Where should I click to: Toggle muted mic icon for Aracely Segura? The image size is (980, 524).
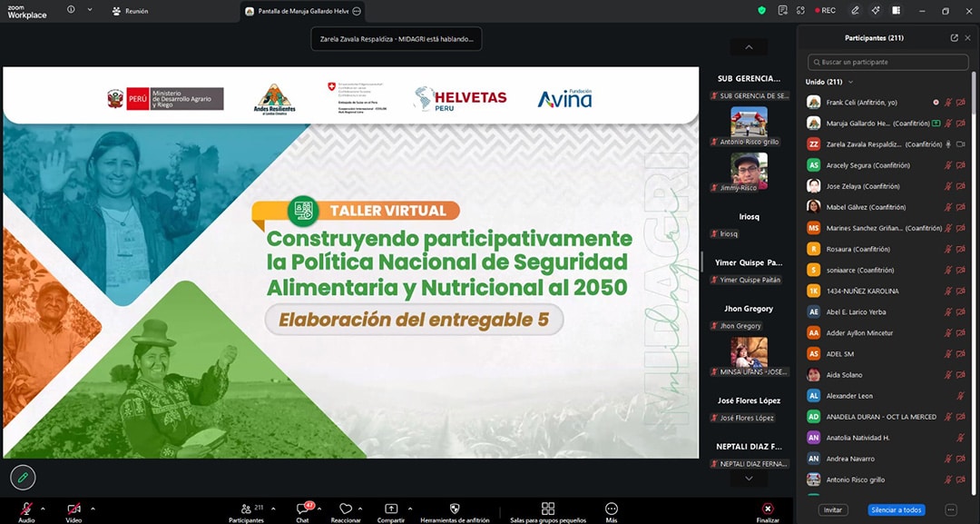click(x=948, y=165)
